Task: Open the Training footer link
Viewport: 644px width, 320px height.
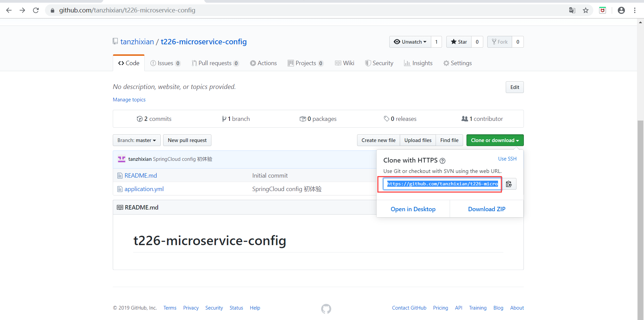Action: coord(478,308)
